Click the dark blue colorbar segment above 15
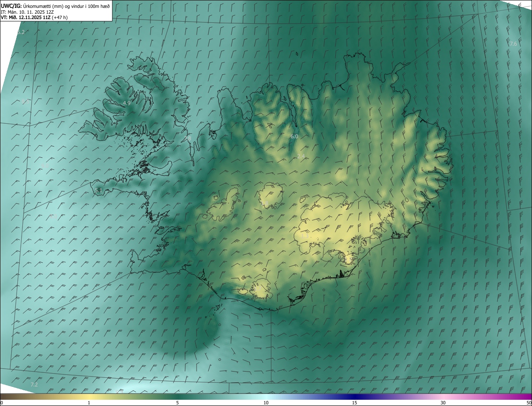Image resolution: width=532 pixels, height=406 pixels. click(x=355, y=397)
